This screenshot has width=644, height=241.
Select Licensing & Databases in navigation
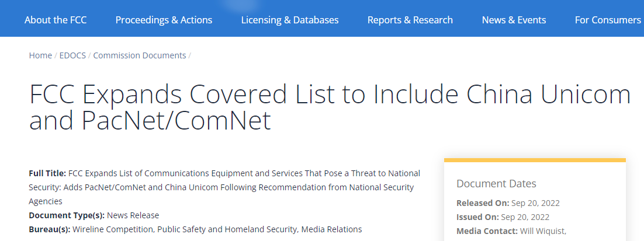pos(290,20)
